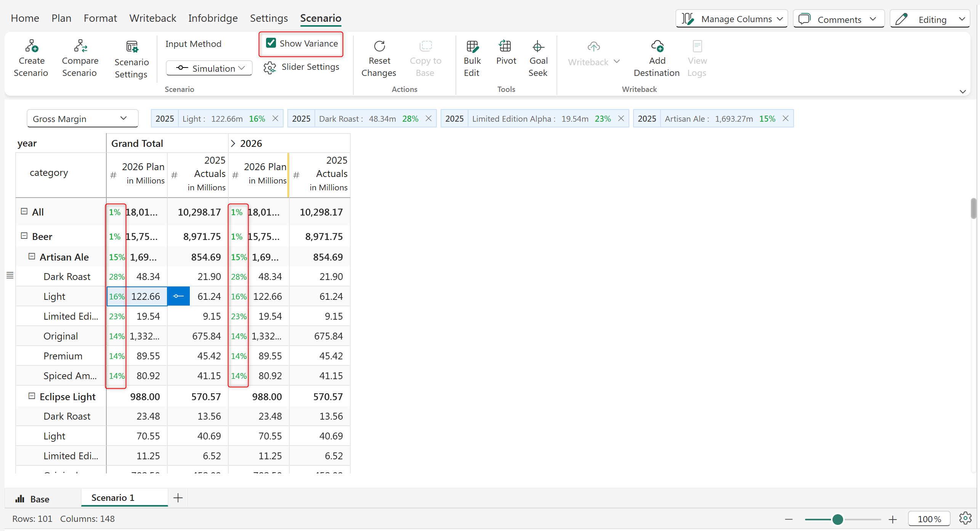980x531 pixels.
Task: Click the zoom slider handle
Action: click(837, 519)
